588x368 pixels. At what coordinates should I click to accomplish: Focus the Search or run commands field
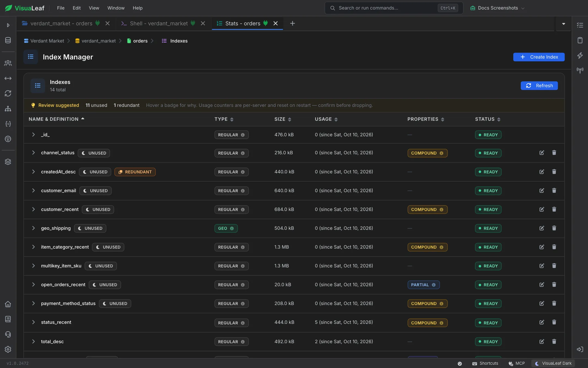click(x=394, y=8)
